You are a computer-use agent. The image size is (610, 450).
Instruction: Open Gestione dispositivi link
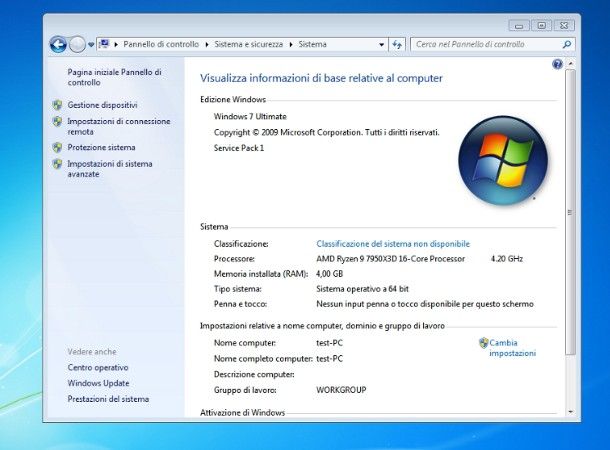(102, 105)
